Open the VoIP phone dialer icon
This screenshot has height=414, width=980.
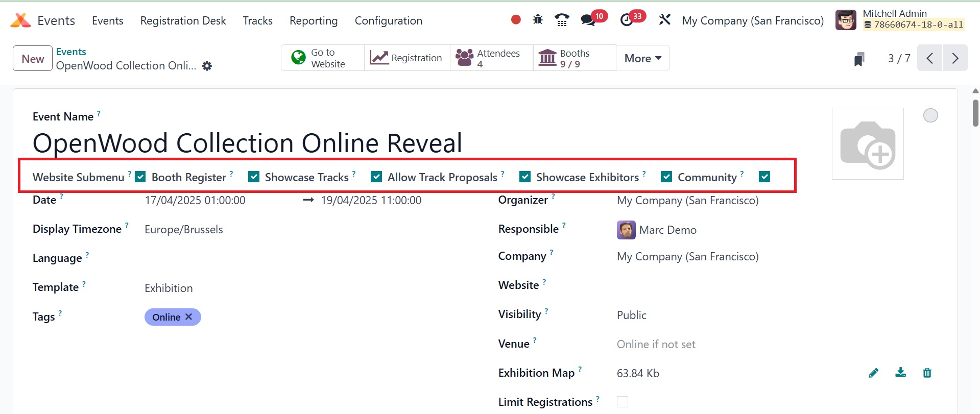pyautogui.click(x=562, y=20)
